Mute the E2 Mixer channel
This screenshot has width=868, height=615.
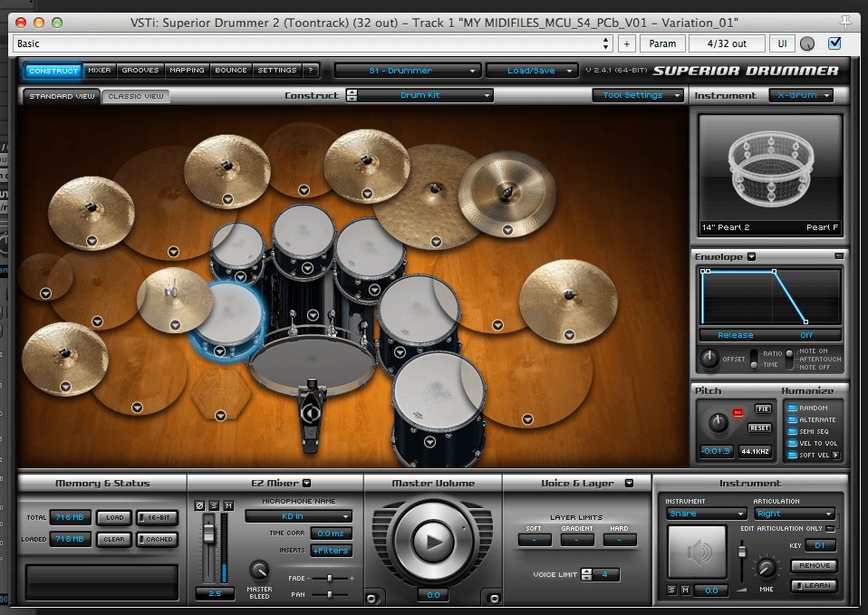point(228,505)
